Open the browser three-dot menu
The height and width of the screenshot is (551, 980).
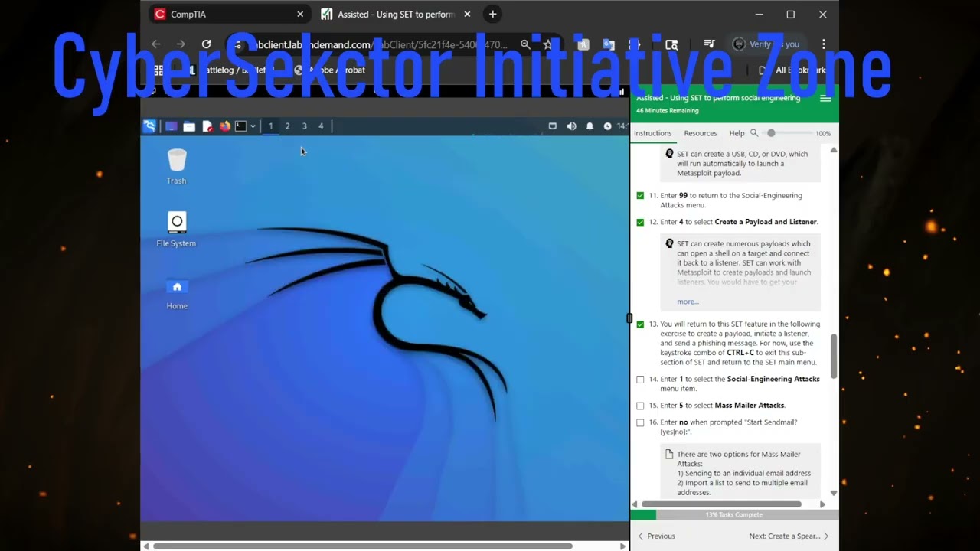point(824,44)
